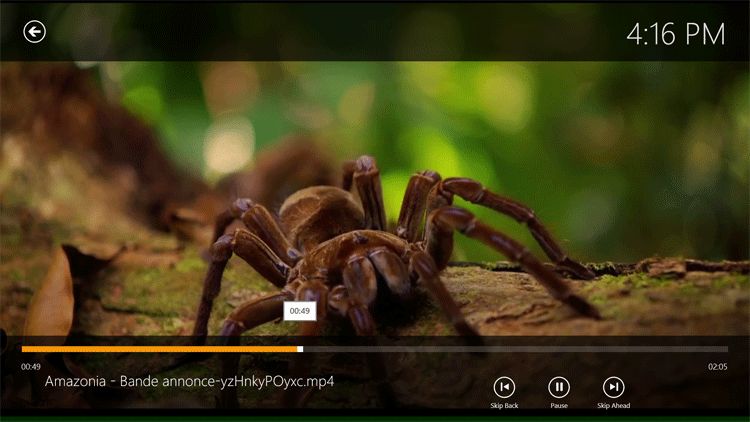The height and width of the screenshot is (422, 750).
Task: Click the elapsed time 00:49 label
Action: pyautogui.click(x=31, y=367)
